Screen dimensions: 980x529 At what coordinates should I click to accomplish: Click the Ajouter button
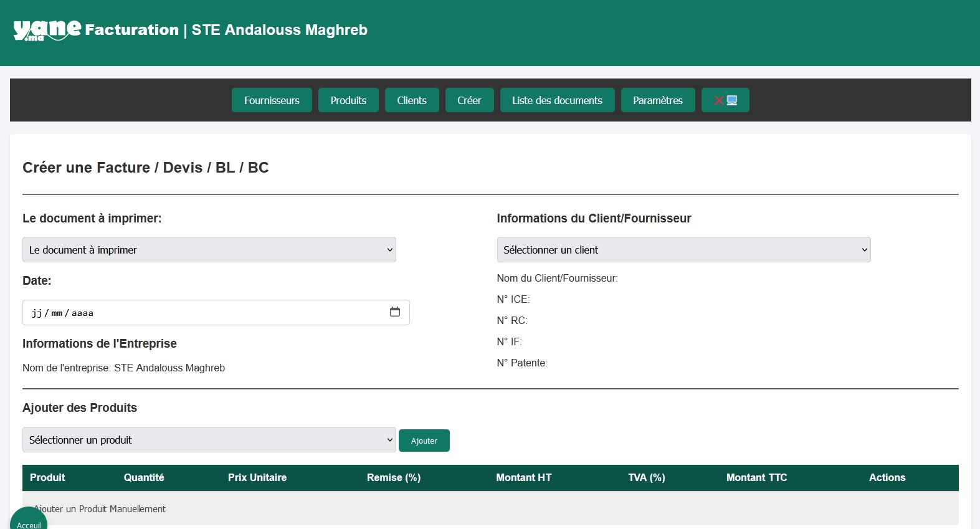(x=424, y=441)
